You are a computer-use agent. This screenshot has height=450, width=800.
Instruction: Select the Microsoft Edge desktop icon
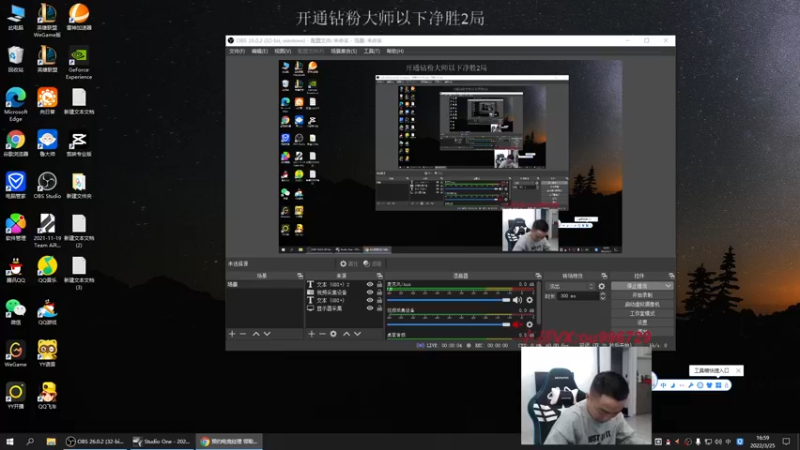(16, 104)
